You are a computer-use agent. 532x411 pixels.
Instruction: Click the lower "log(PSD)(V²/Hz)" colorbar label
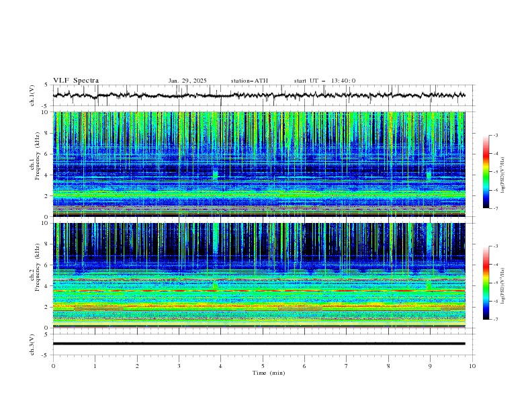(503, 285)
